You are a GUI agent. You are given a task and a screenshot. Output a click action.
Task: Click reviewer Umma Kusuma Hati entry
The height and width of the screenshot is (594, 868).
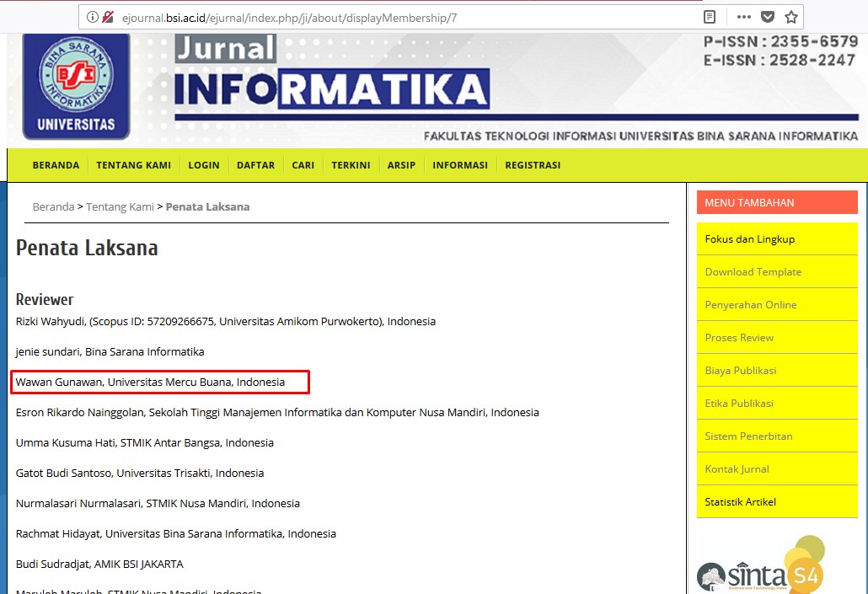(144, 443)
